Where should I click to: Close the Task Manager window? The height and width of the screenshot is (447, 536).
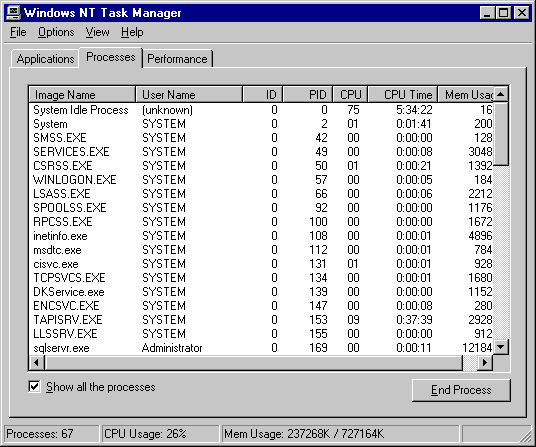522,13
